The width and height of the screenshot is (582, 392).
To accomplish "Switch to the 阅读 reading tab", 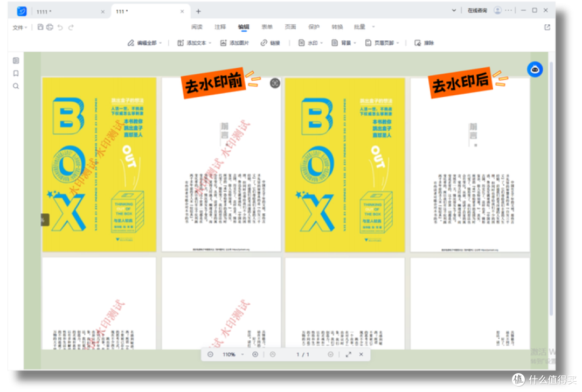I will 197,27.
